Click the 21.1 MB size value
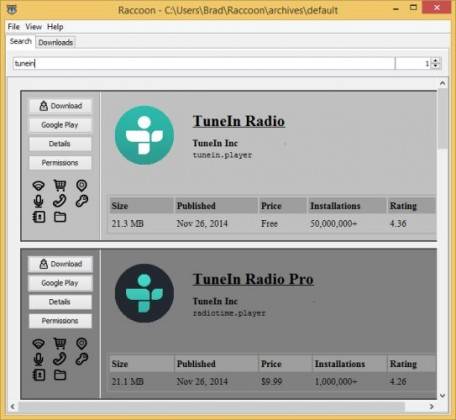Image resolution: width=456 pixels, height=420 pixels. 128,381
